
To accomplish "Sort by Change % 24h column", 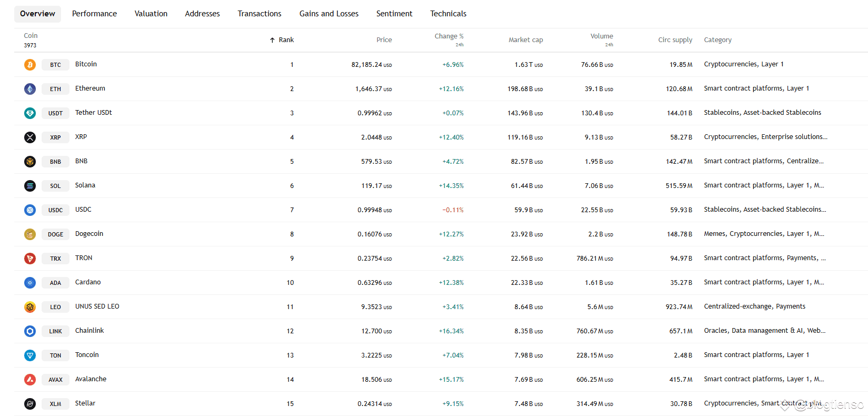I will (x=449, y=39).
